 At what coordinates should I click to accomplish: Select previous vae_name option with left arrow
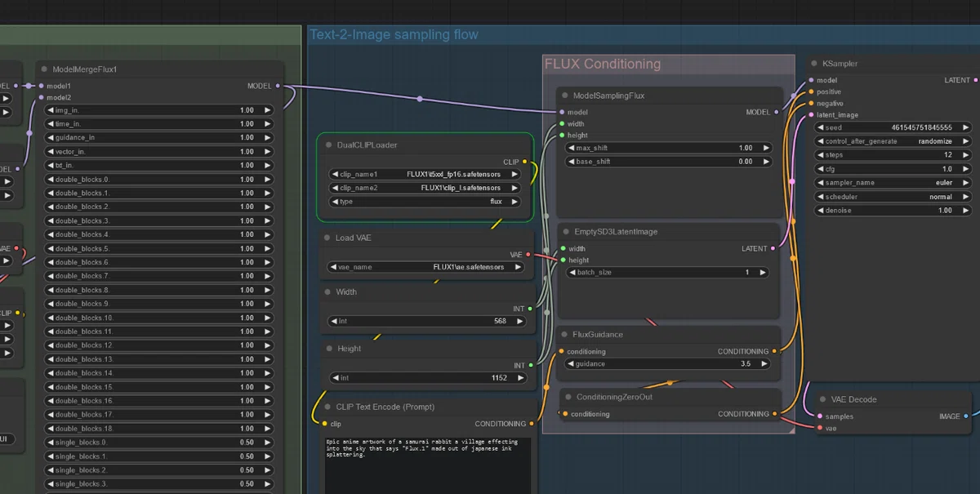pyautogui.click(x=335, y=267)
